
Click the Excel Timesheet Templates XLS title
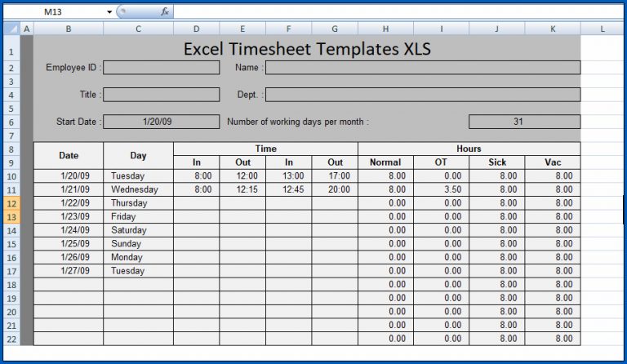pos(306,49)
